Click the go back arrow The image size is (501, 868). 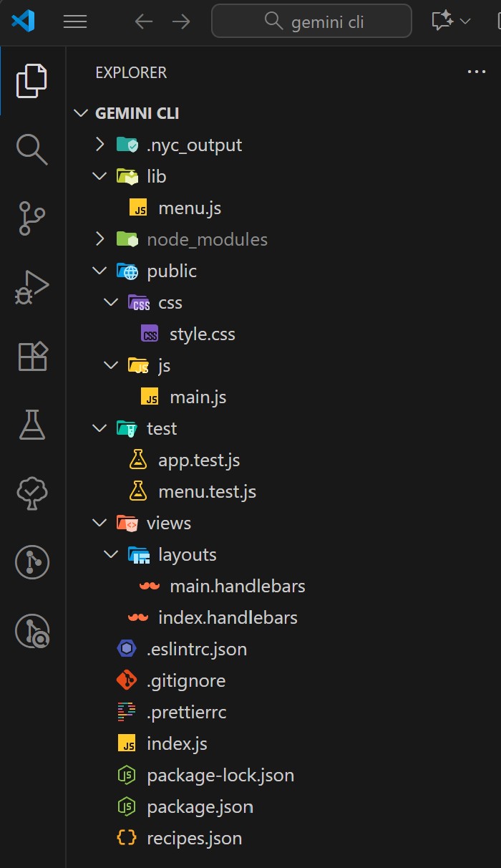[x=144, y=21]
